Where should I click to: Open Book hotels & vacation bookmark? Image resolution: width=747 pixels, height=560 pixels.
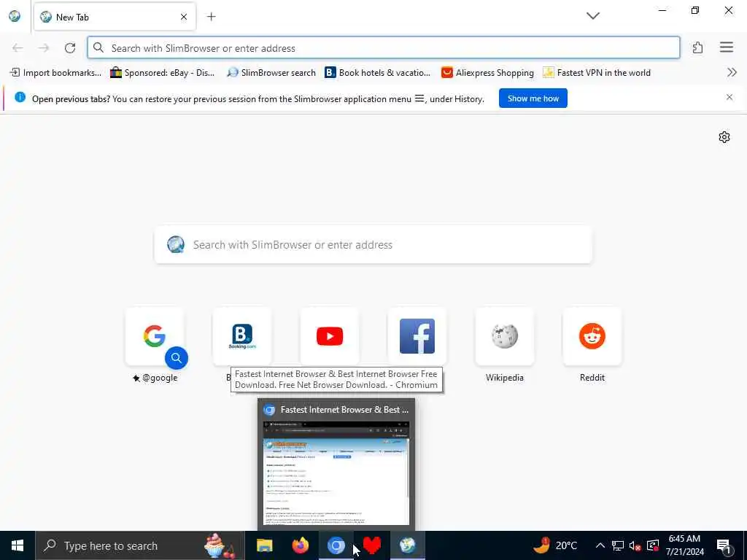point(377,73)
